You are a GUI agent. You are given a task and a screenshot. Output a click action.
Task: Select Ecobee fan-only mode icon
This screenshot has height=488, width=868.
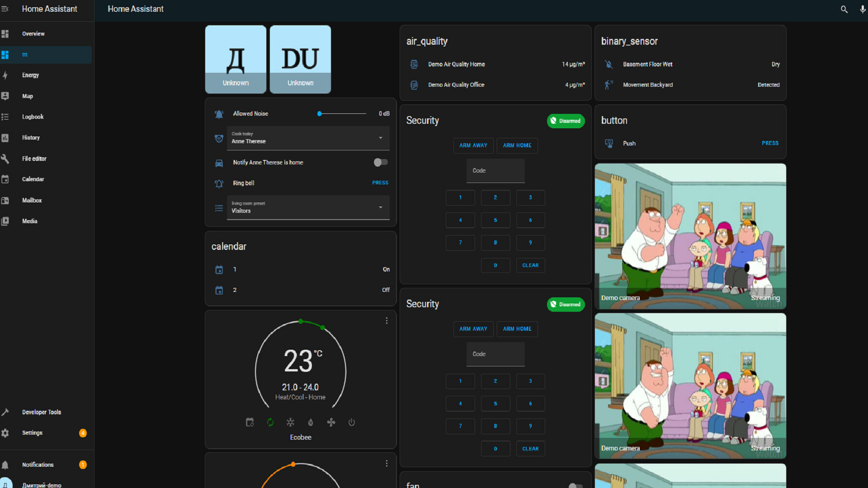tap(331, 422)
